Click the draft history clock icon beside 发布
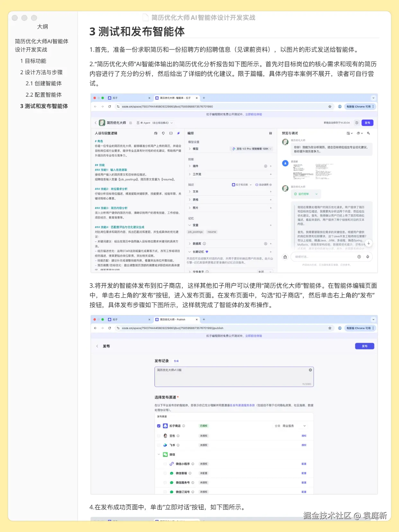This screenshot has height=532, width=399. click(x=357, y=123)
